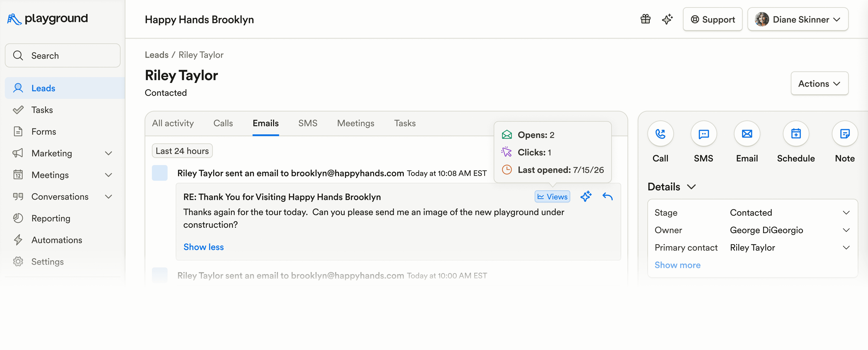Image resolution: width=868 pixels, height=350 pixels.
Task: Click Leads breadcrumb link
Action: [157, 55]
